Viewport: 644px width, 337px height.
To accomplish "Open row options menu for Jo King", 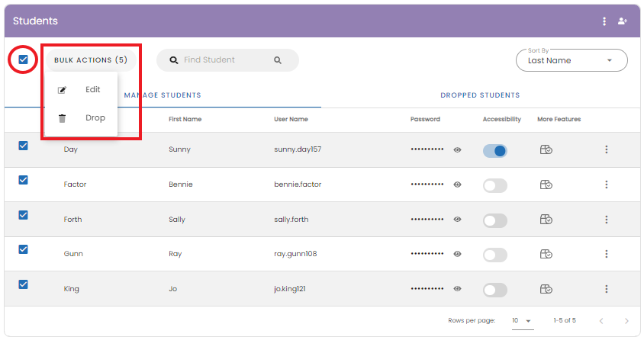I will [607, 289].
